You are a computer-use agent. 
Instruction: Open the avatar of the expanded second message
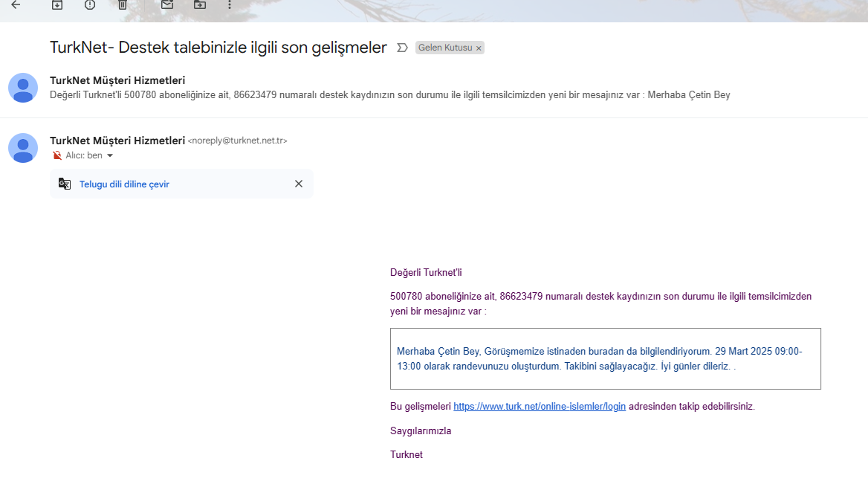23,148
